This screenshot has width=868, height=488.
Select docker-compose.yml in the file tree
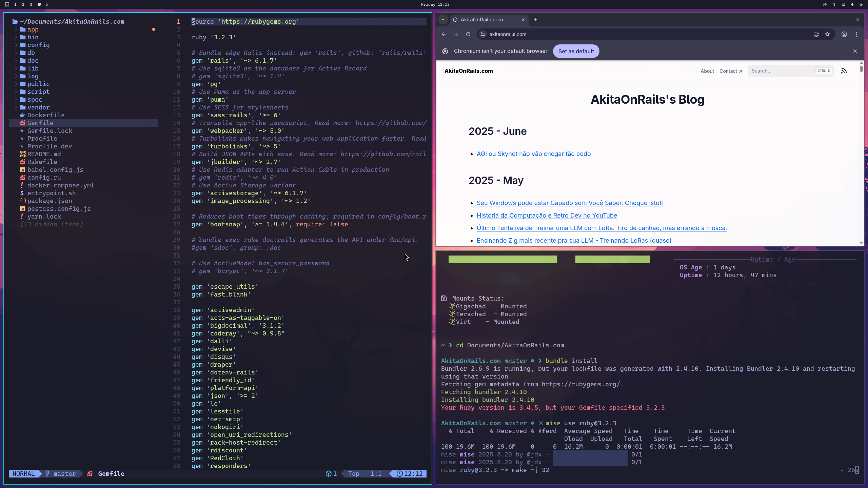pyautogui.click(x=61, y=185)
